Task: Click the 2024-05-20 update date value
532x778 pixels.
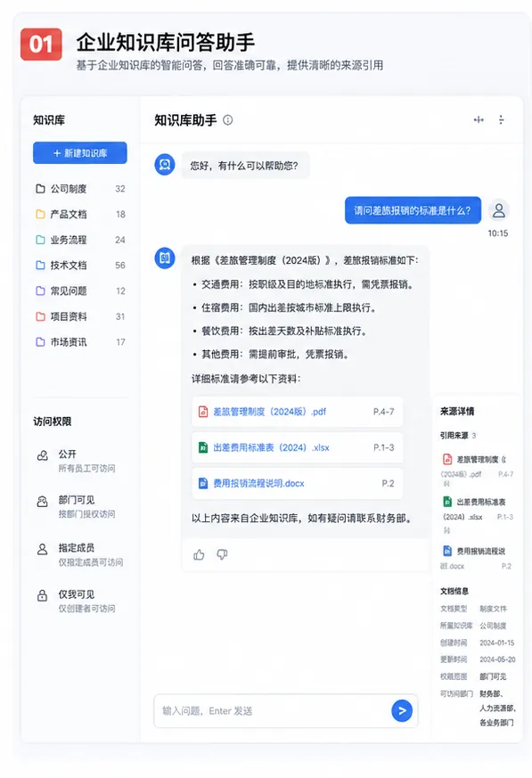Action: [497, 659]
